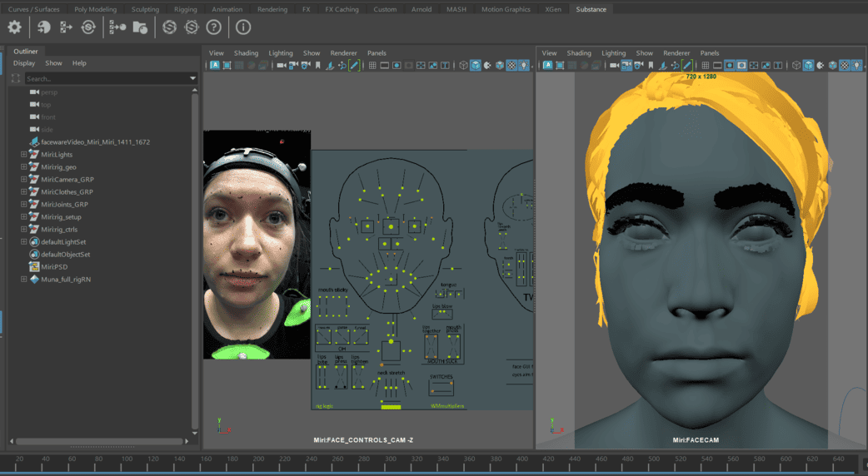Image resolution: width=868 pixels, height=476 pixels.
Task: Toggle Wireframe display in FACECAM viewport
Action: click(x=796, y=65)
